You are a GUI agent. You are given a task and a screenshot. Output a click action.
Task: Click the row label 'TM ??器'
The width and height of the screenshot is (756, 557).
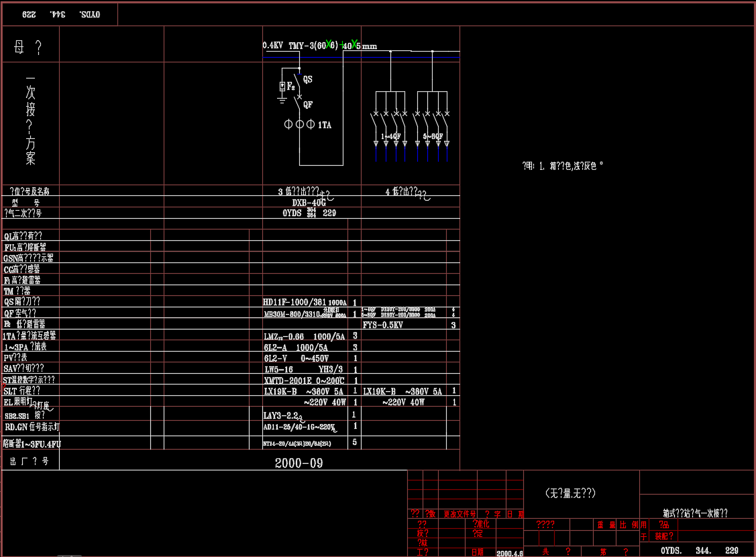17,291
